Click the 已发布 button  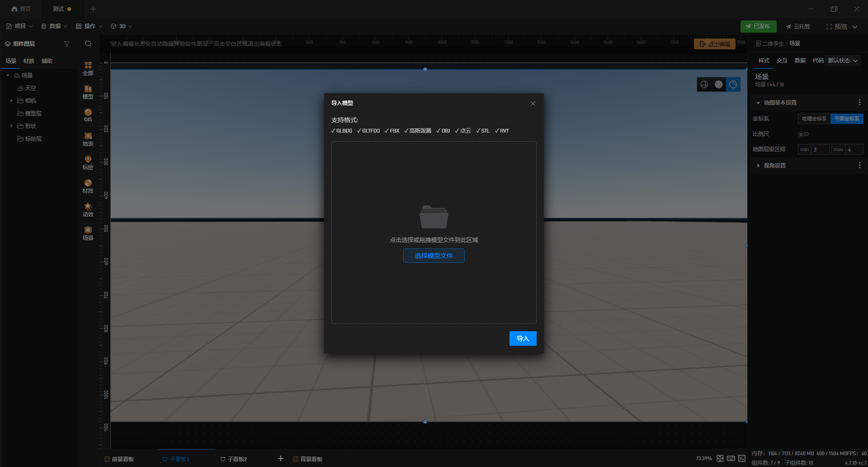tap(758, 27)
